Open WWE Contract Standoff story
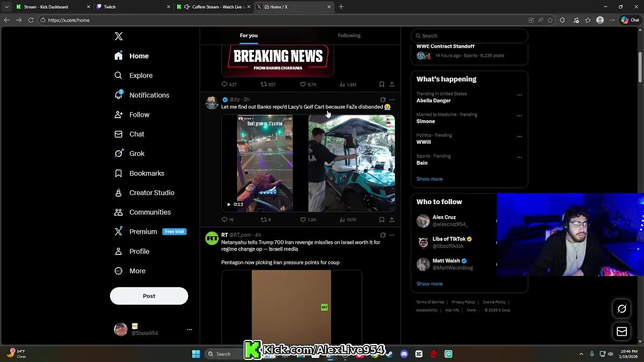The image size is (644, 362). point(469,51)
